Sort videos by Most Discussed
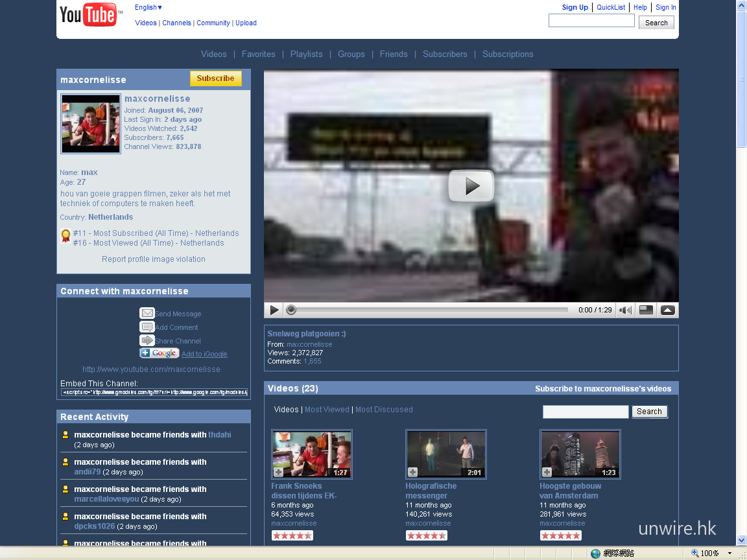 click(x=384, y=410)
